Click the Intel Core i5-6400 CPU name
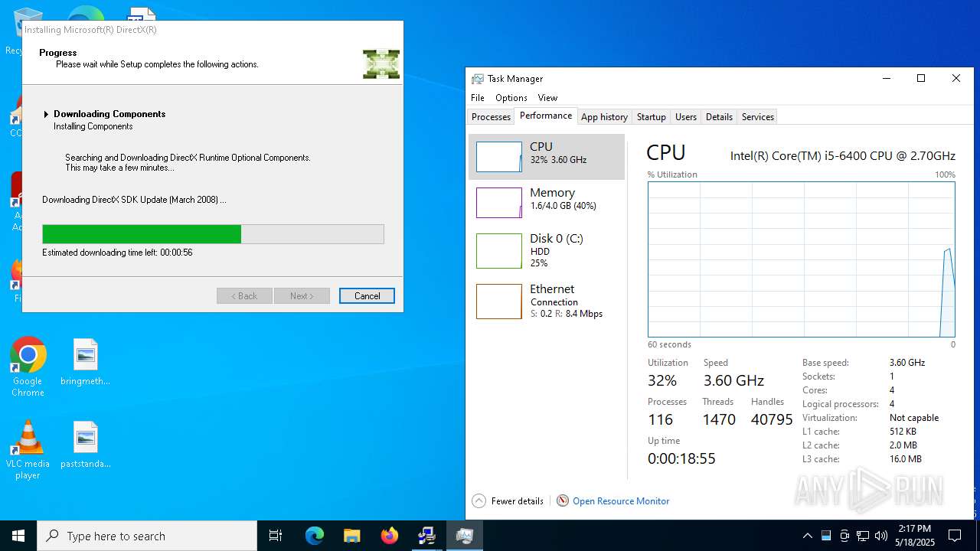The width and height of the screenshot is (980, 551). 843,155
